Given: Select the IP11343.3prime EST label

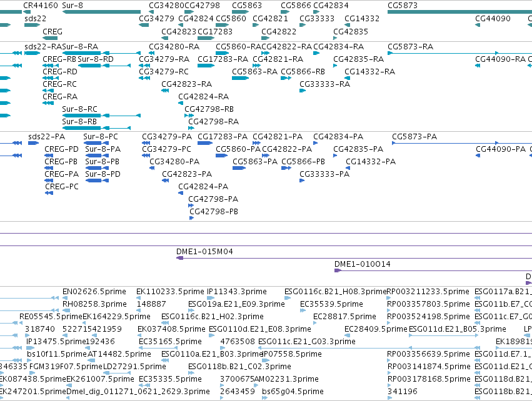Looking at the screenshot, I should tap(237, 292).
